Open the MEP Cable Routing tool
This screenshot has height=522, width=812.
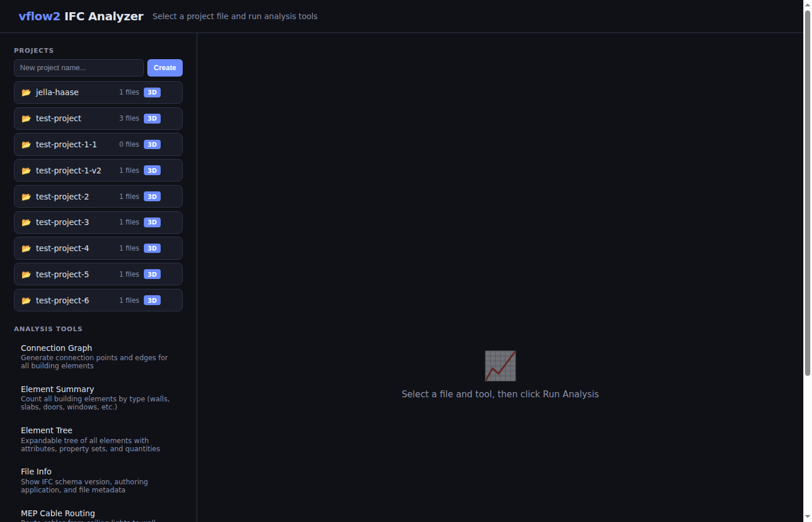[58, 513]
